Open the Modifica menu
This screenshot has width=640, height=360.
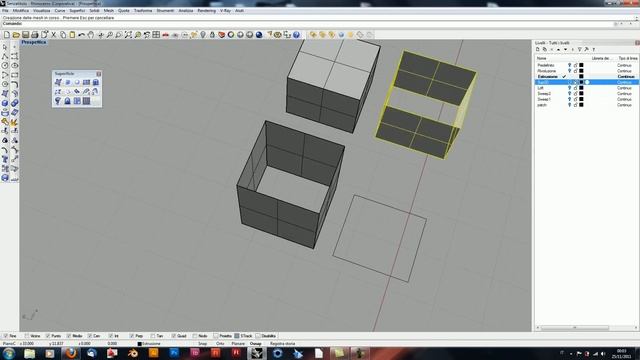point(20,11)
